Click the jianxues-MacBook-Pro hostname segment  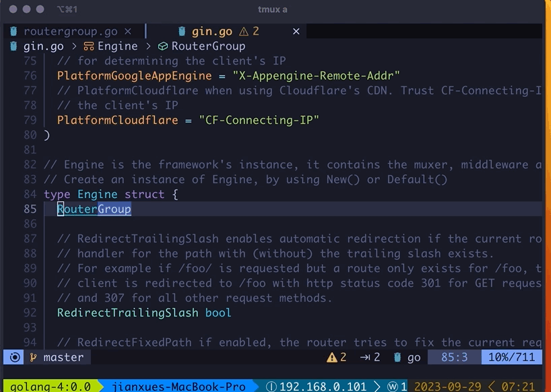point(179,387)
